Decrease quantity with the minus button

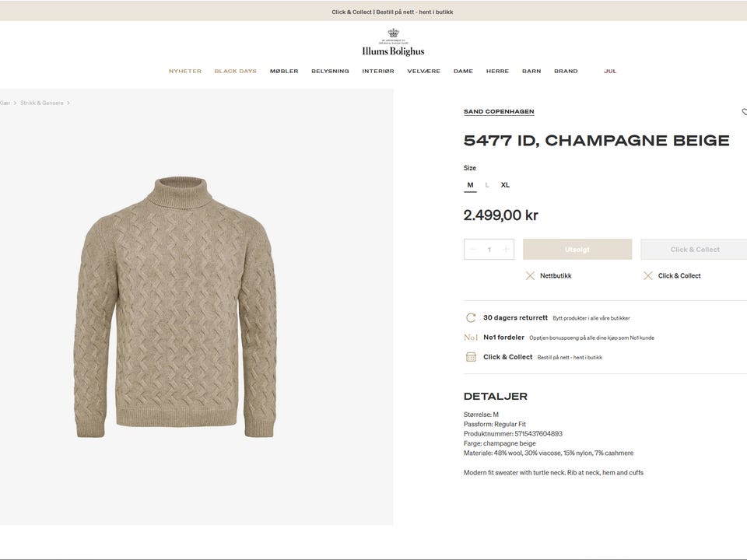pyautogui.click(x=473, y=250)
